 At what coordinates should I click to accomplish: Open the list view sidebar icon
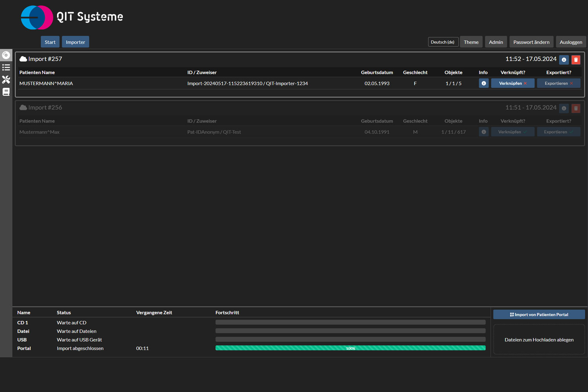[x=6, y=67]
